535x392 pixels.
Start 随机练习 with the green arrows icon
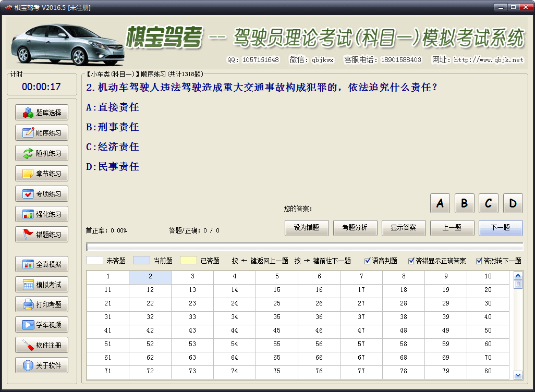pyautogui.click(x=28, y=153)
